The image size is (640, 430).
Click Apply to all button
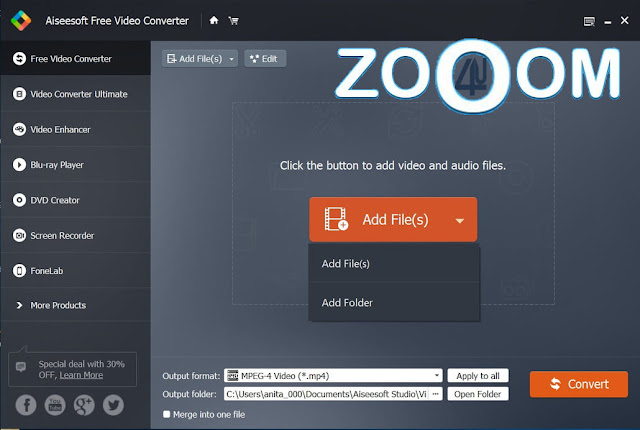pos(478,376)
